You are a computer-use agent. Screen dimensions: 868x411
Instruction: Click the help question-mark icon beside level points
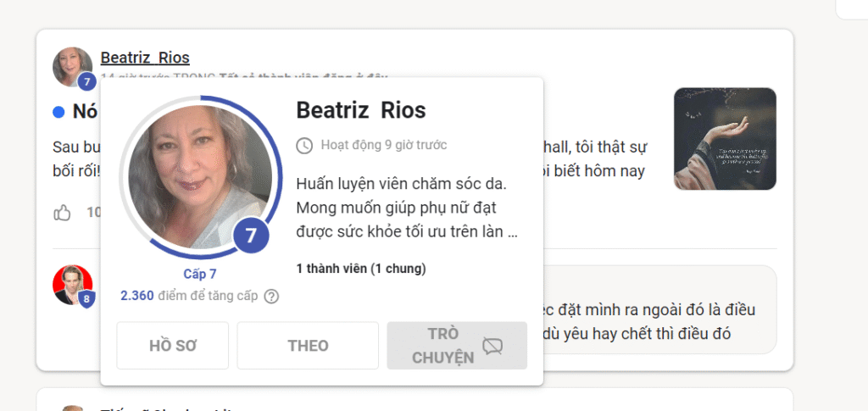(x=271, y=297)
